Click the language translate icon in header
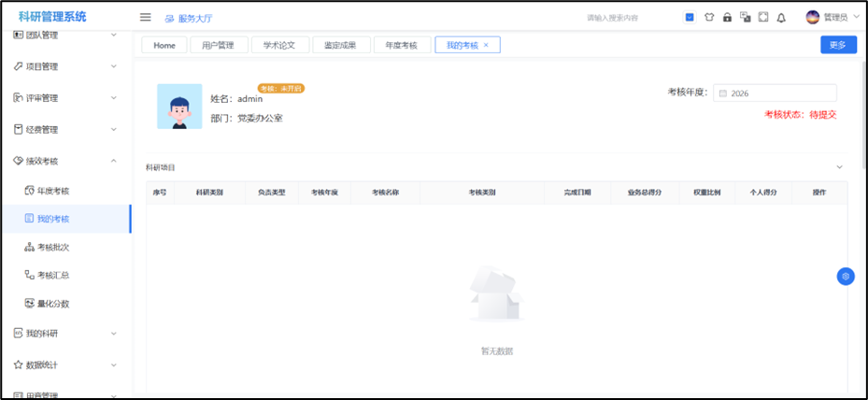The image size is (868, 400). 745,17
